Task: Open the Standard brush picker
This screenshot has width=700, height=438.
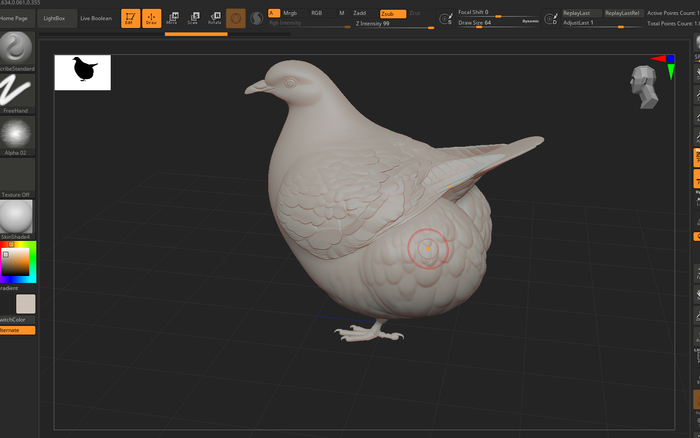Action: [x=17, y=51]
